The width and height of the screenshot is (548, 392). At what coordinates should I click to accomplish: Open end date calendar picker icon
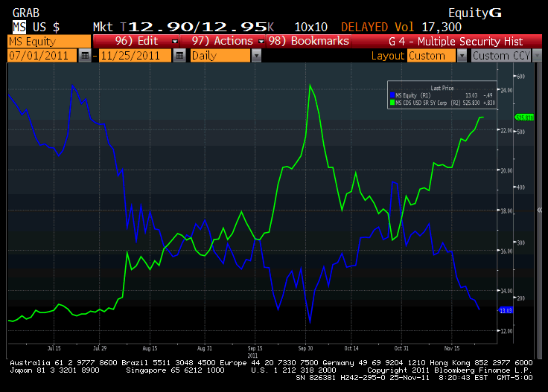coord(179,56)
